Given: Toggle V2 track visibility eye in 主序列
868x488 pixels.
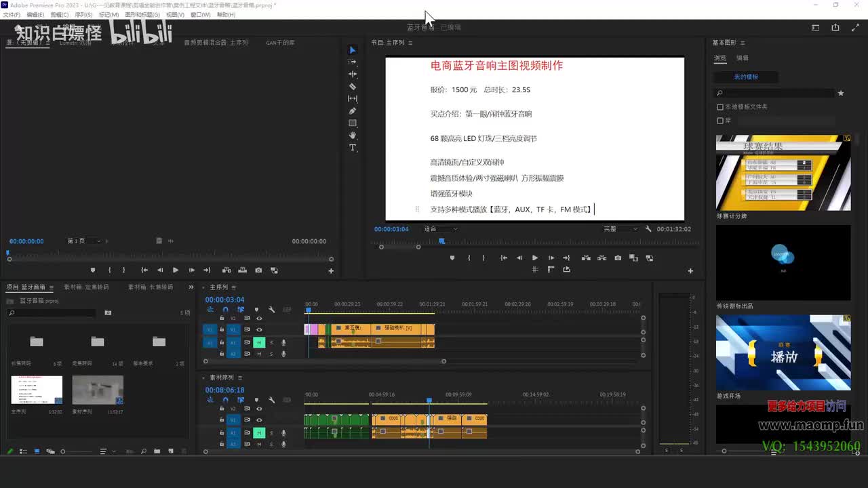Looking at the screenshot, I should point(258,318).
